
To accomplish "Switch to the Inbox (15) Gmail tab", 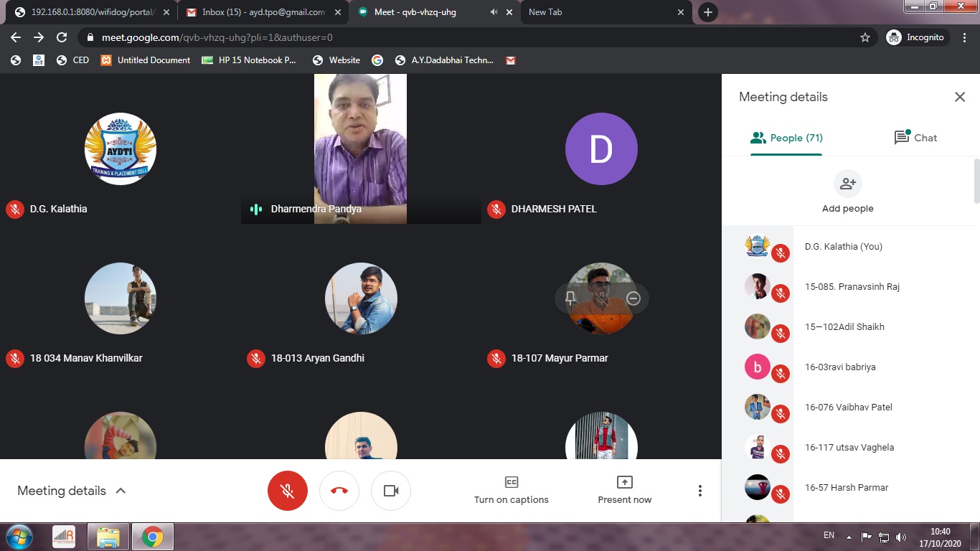I will click(x=262, y=12).
